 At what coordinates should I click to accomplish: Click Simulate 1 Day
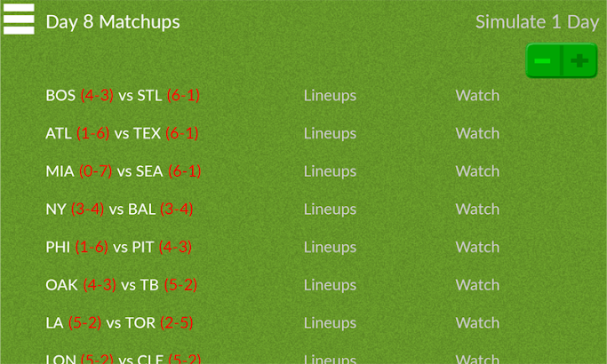pyautogui.click(x=537, y=22)
